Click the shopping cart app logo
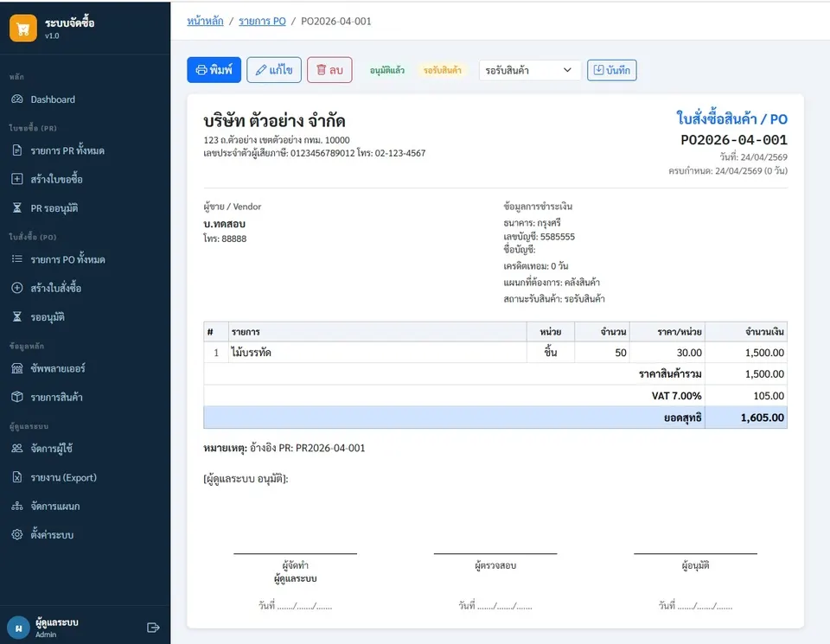Screen dimensions: 830x644 (22, 28)
